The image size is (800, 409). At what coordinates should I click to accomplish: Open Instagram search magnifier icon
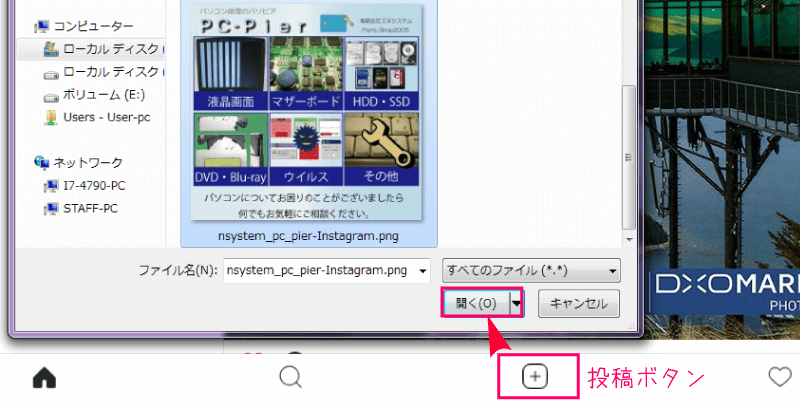click(x=291, y=378)
